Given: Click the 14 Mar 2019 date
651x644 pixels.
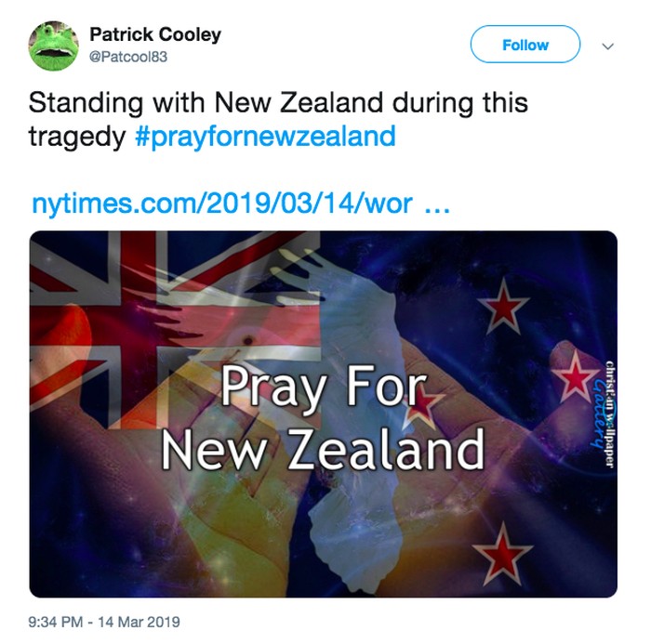Looking at the screenshot, I should 139,622.
